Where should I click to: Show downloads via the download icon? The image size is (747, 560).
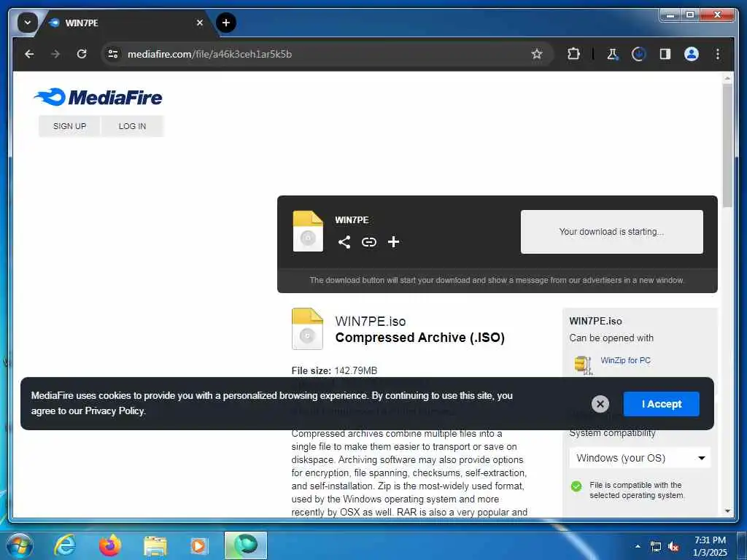638,54
